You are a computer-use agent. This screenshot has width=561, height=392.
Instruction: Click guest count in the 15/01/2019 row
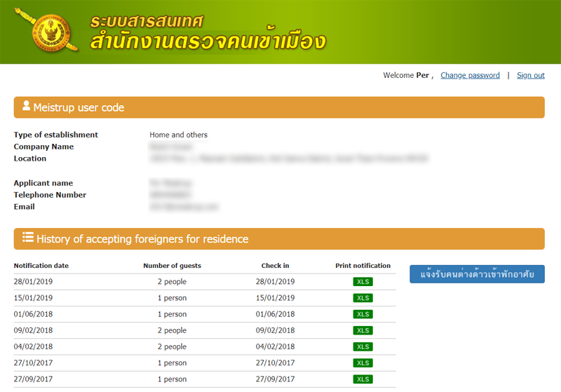[x=172, y=297]
